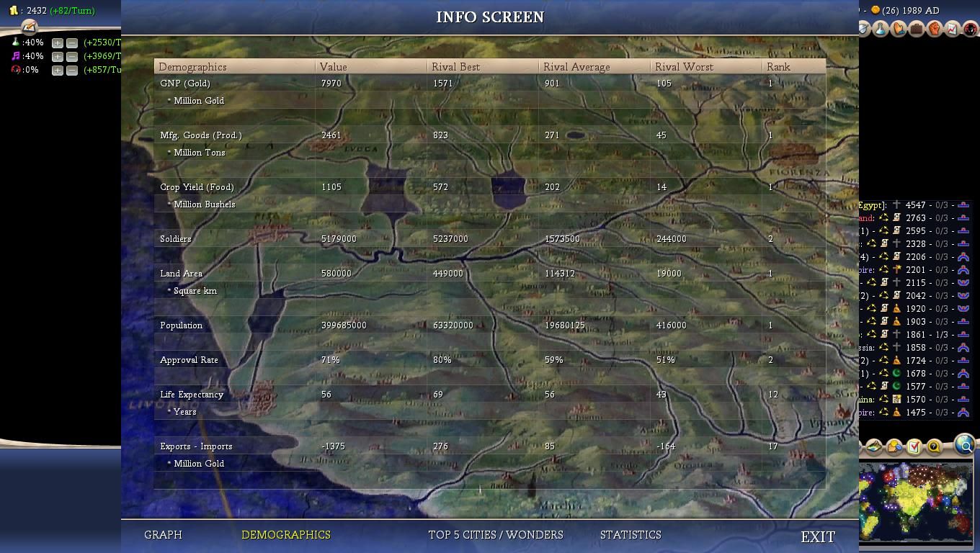The image size is (980, 553).
Task: Click the 1989 AD date display
Action: [x=920, y=10]
